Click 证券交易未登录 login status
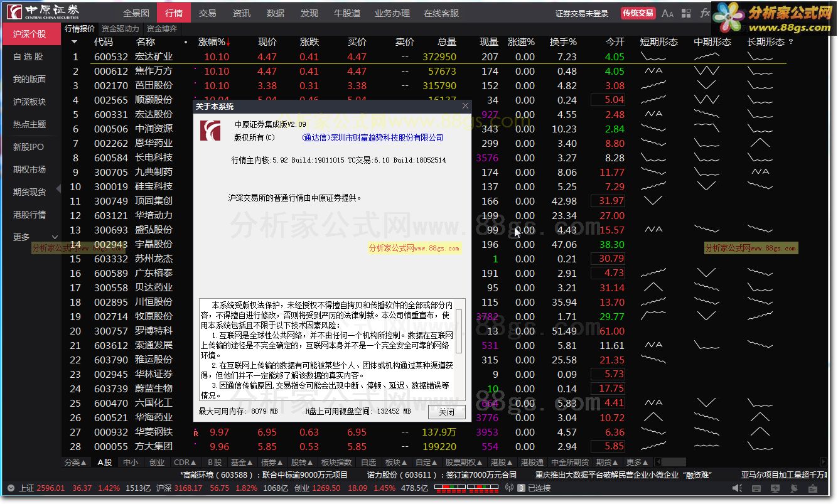The image size is (838, 504). point(582,13)
